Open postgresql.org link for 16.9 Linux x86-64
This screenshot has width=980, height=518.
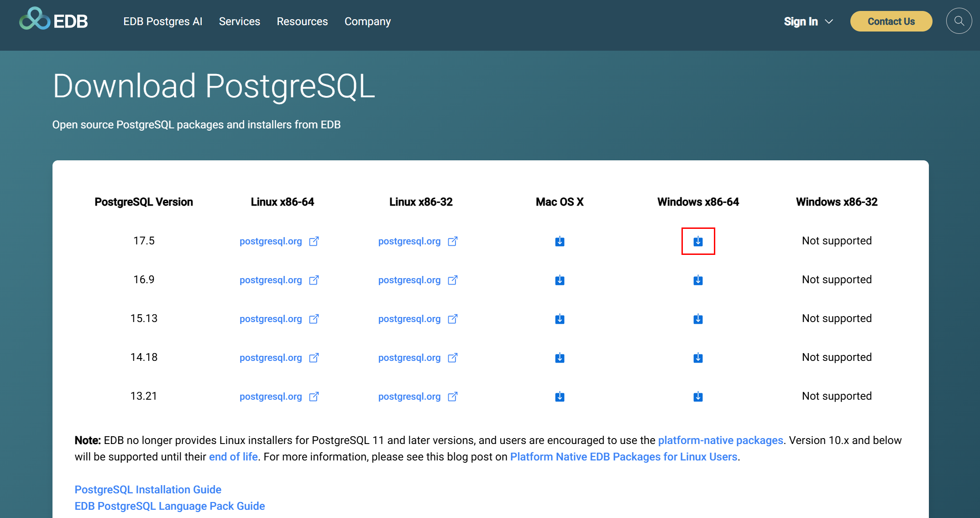279,280
